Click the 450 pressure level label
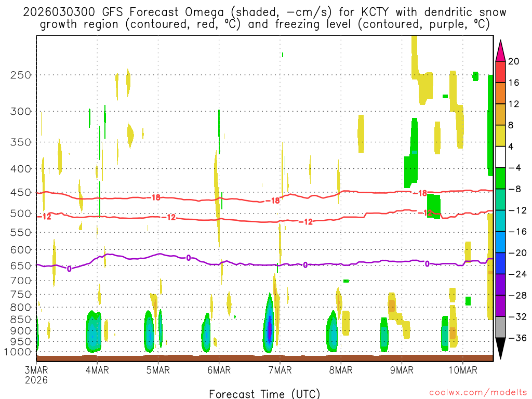The image size is (532, 399). point(21,192)
